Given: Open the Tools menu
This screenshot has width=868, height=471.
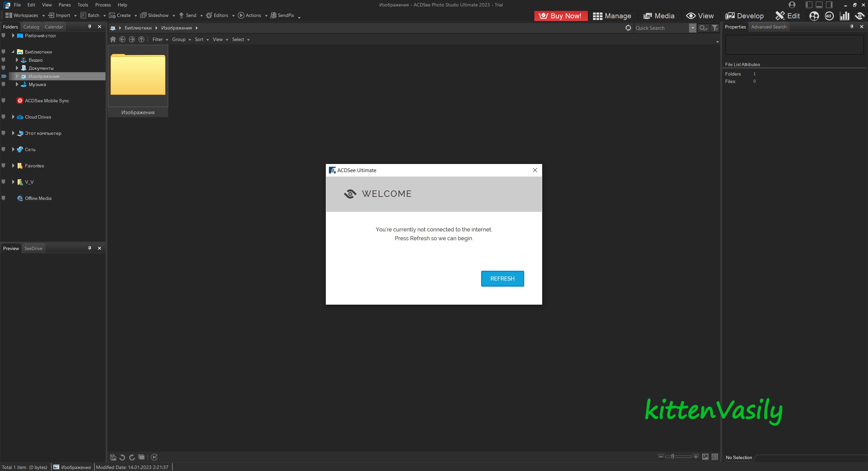Looking at the screenshot, I should 83,5.
